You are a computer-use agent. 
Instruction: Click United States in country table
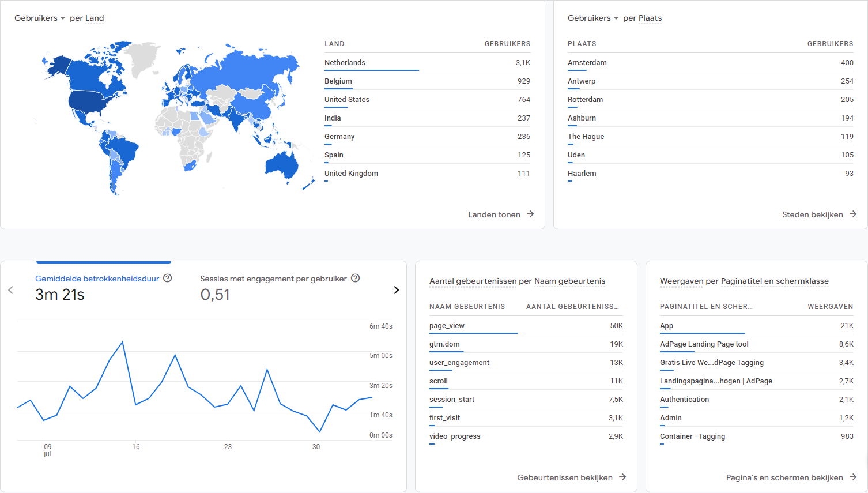click(427, 99)
